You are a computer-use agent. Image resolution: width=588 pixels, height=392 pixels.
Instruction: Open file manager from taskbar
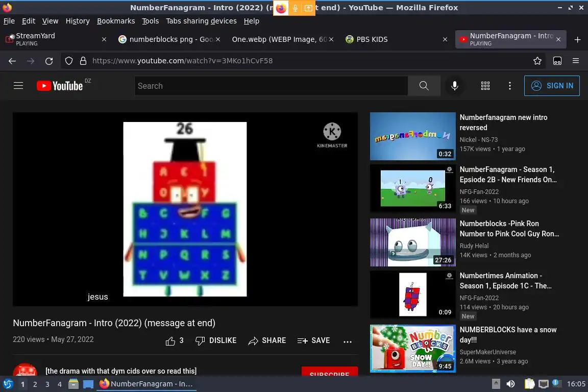pos(73,384)
